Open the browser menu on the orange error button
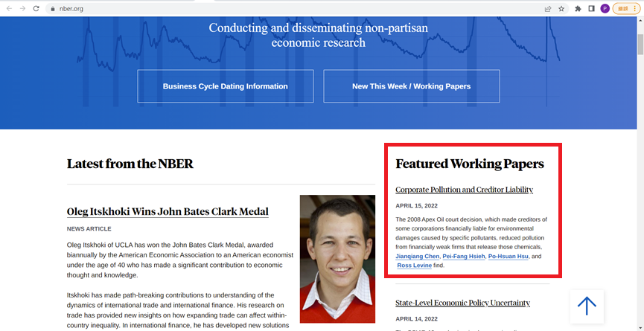Screen dimensions: 644x331 (x=626, y=9)
